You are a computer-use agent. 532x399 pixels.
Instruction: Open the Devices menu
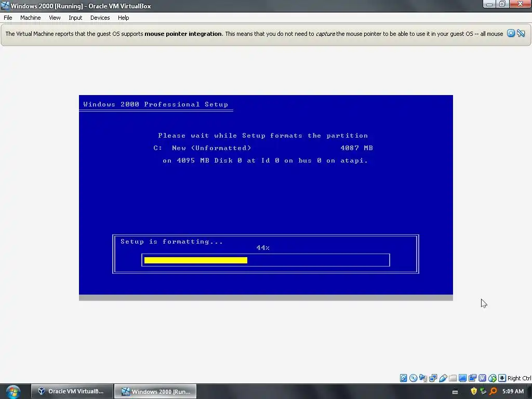(x=100, y=18)
